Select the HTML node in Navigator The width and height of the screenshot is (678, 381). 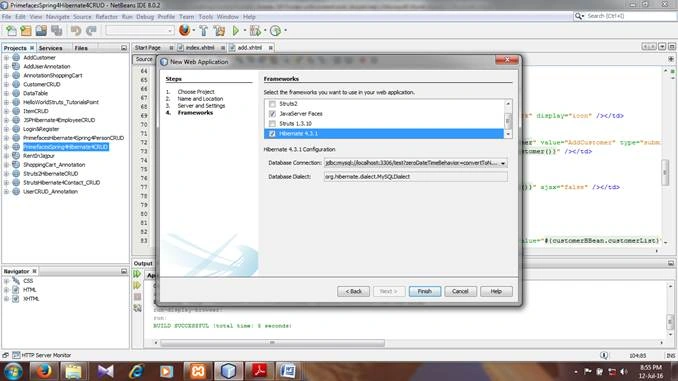(30, 290)
